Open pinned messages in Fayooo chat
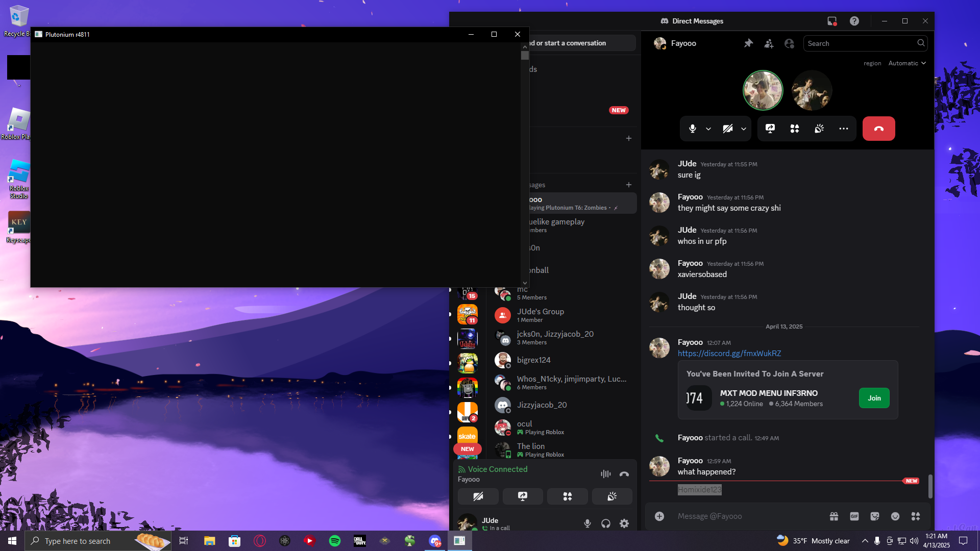Viewport: 980px width, 551px height. pos(748,43)
